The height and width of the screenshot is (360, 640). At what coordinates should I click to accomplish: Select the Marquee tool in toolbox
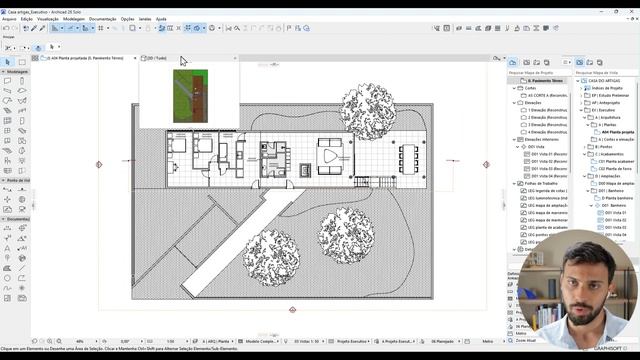(22, 62)
